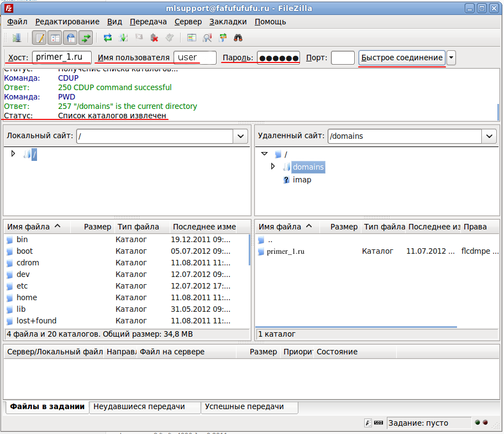Open quick connect history dropdown arrow
Screen dimensions: 504x434
pyautogui.click(x=451, y=58)
